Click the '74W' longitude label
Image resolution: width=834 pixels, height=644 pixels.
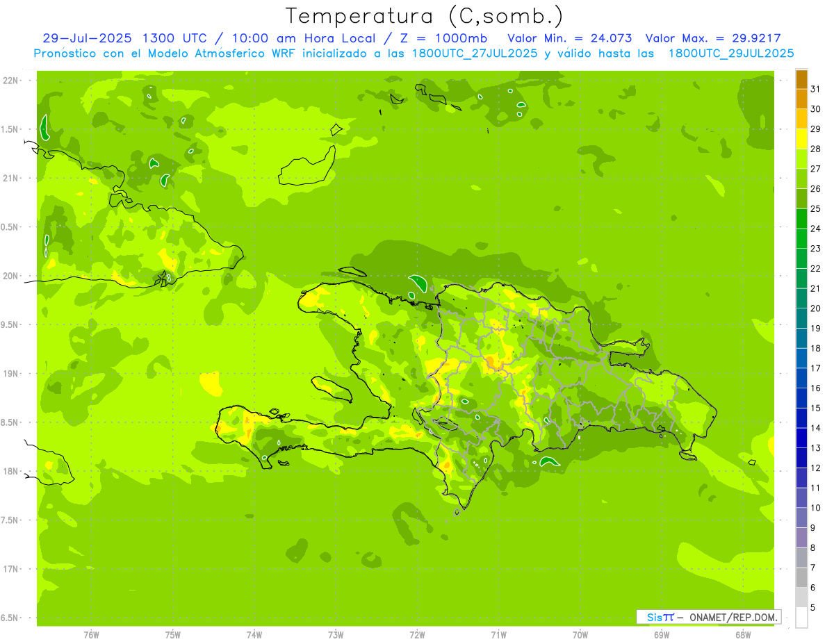pyautogui.click(x=254, y=635)
